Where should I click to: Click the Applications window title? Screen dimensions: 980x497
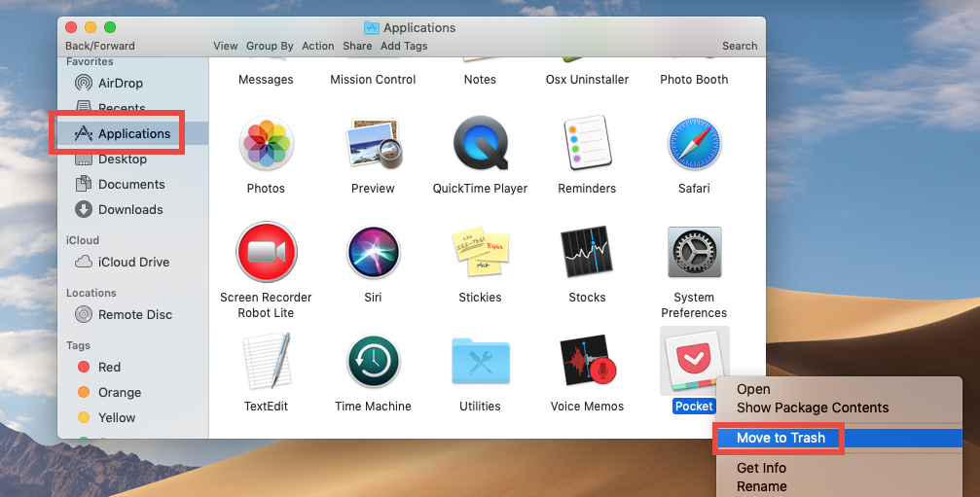[419, 27]
